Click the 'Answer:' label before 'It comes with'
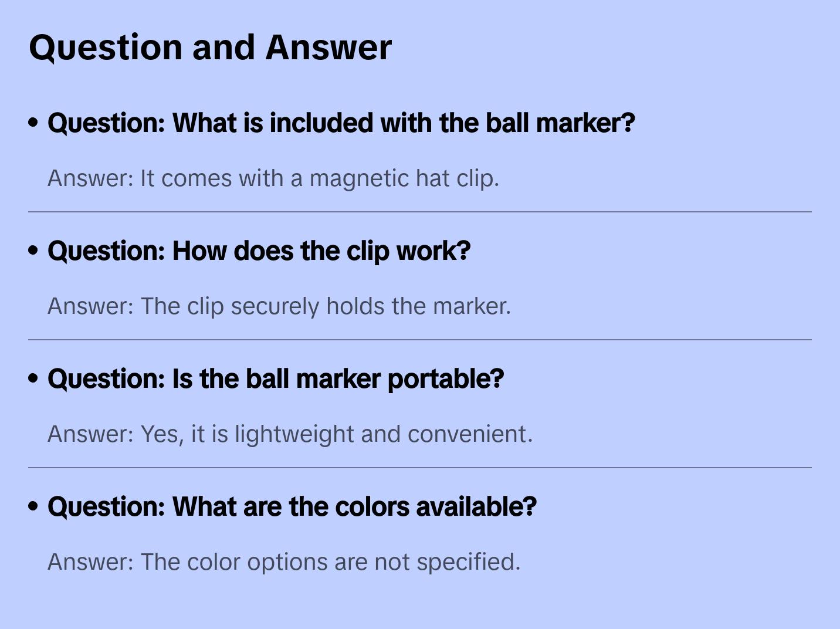Screen dimensions: 840x629 91,178
